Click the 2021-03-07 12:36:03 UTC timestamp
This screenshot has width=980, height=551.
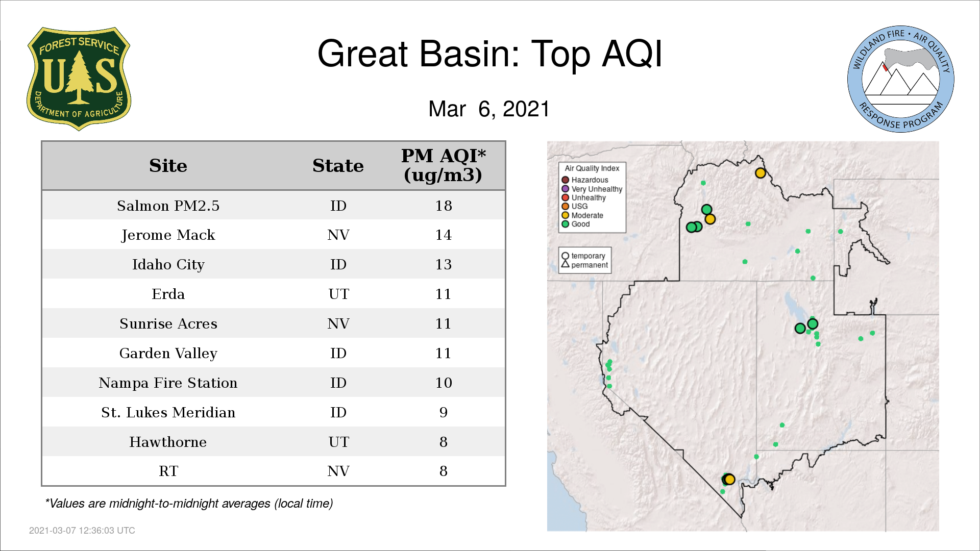click(x=82, y=531)
